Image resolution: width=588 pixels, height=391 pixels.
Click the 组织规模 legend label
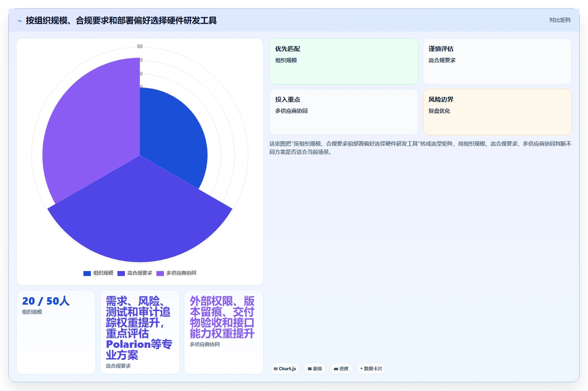tap(103, 273)
